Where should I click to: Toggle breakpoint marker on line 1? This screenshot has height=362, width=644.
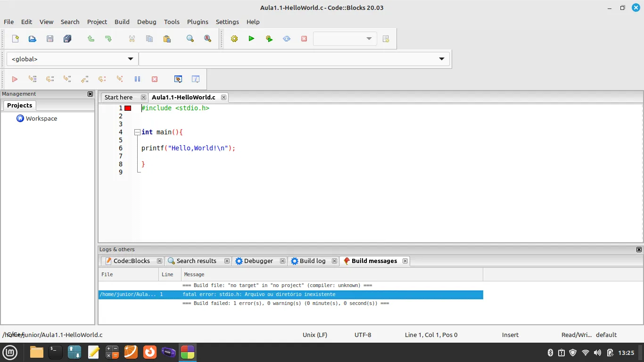(x=128, y=108)
